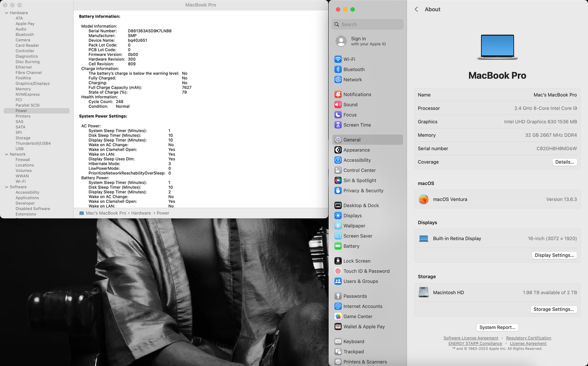The height and width of the screenshot is (366, 588).
Task: Open the Desktop & Dock icon
Action: [x=338, y=205]
